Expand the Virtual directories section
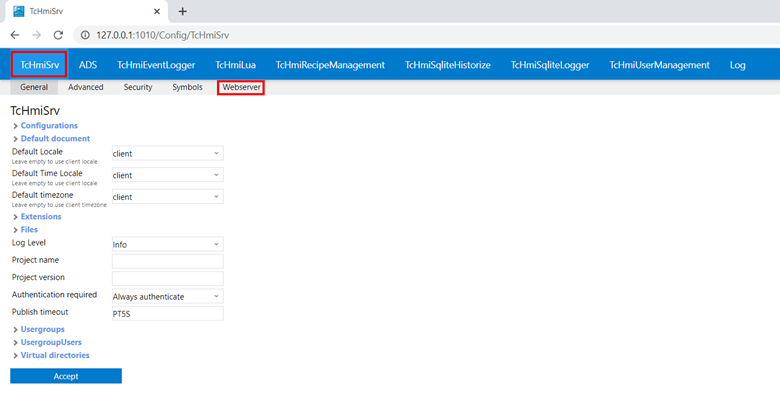 [x=55, y=355]
